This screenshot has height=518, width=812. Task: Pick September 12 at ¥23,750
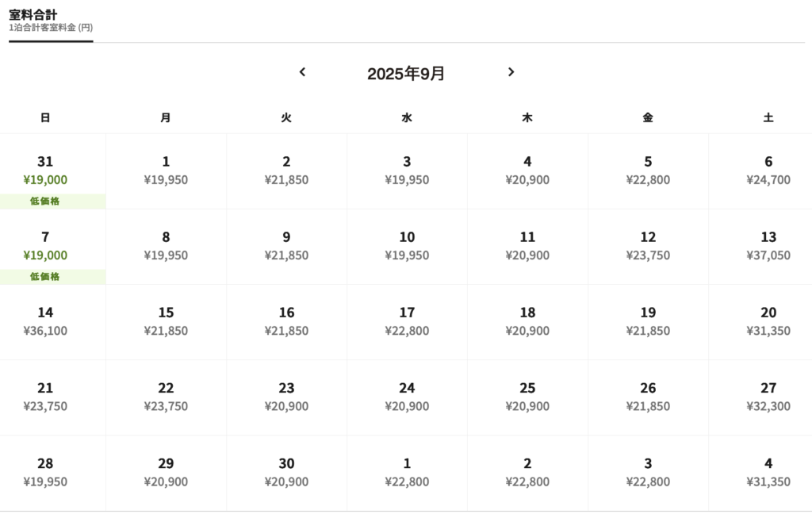click(x=648, y=247)
